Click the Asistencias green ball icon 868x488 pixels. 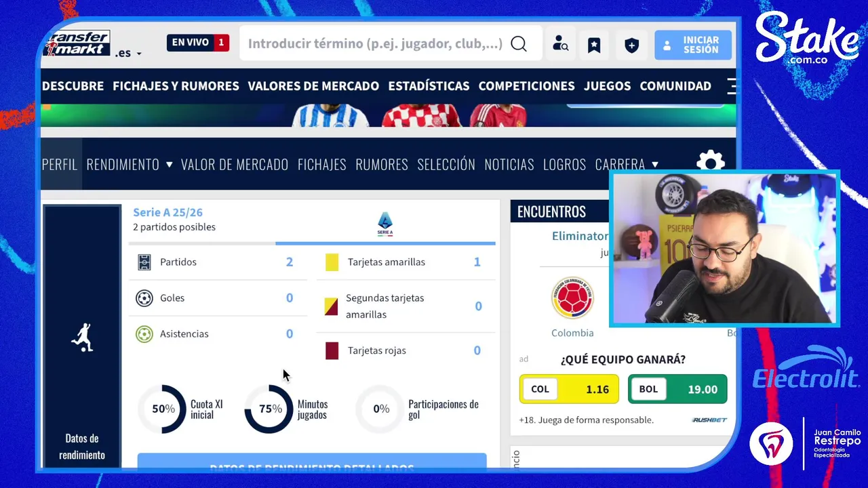pyautogui.click(x=144, y=334)
